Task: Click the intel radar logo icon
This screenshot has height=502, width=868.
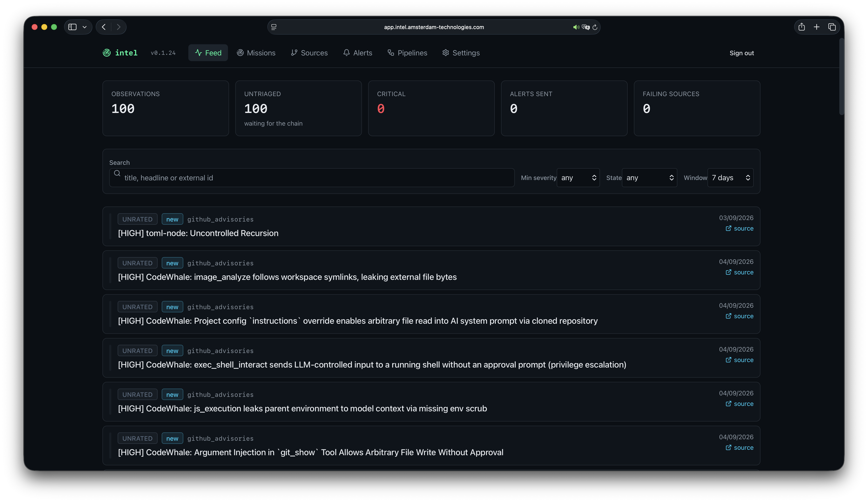Action: 107,53
